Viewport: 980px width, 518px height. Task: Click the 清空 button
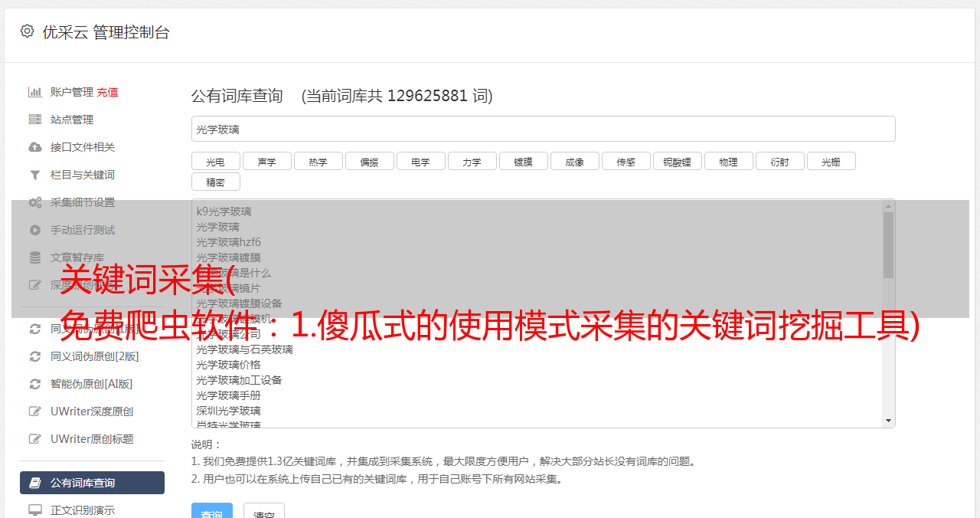tap(264, 512)
